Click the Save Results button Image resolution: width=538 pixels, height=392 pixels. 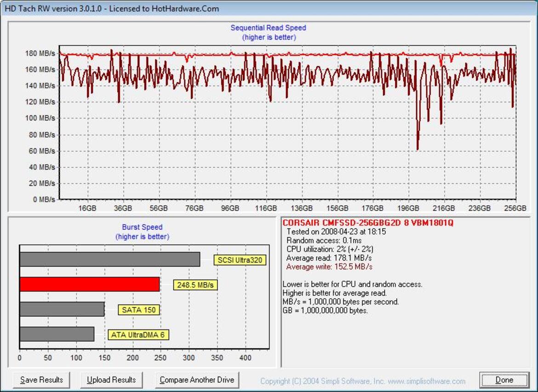(x=41, y=380)
